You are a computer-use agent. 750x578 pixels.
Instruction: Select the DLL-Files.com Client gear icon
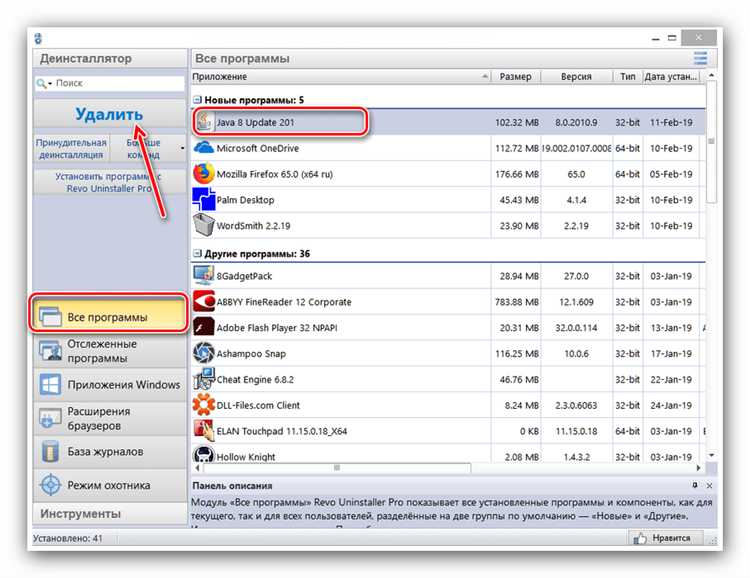(204, 405)
